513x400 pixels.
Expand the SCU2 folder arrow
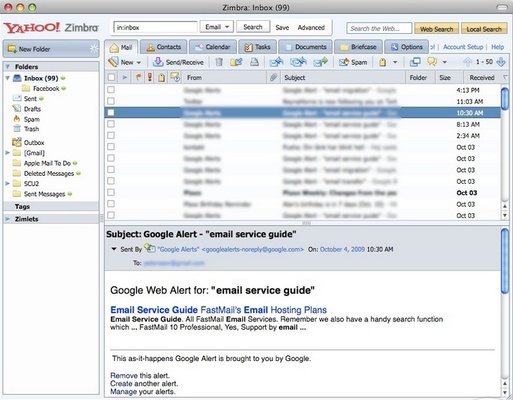click(x=8, y=183)
